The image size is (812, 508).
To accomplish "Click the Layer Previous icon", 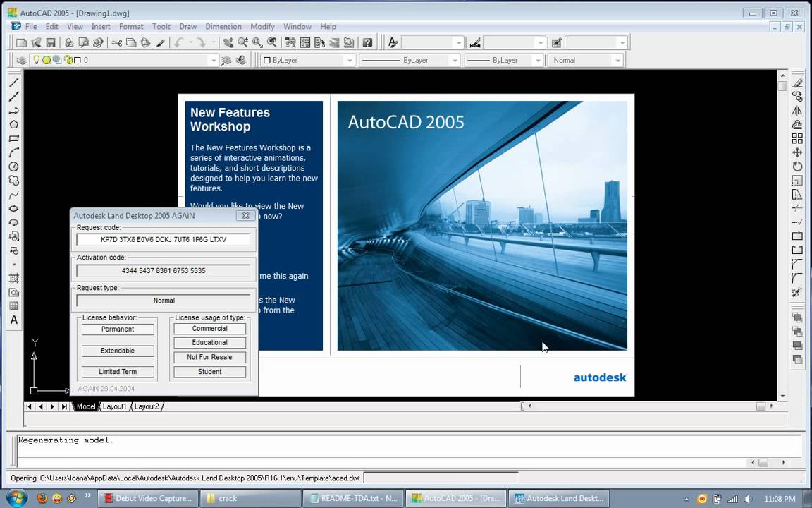I will click(241, 60).
